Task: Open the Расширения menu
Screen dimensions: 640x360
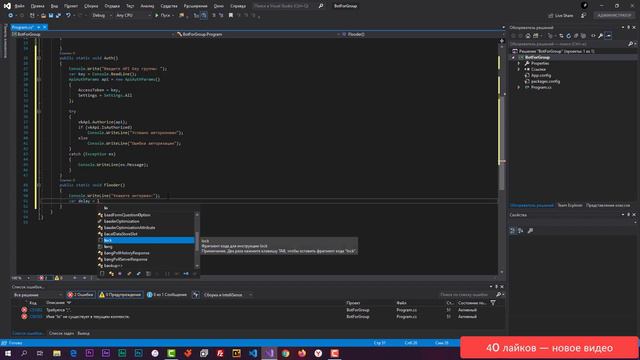Action: point(196,6)
